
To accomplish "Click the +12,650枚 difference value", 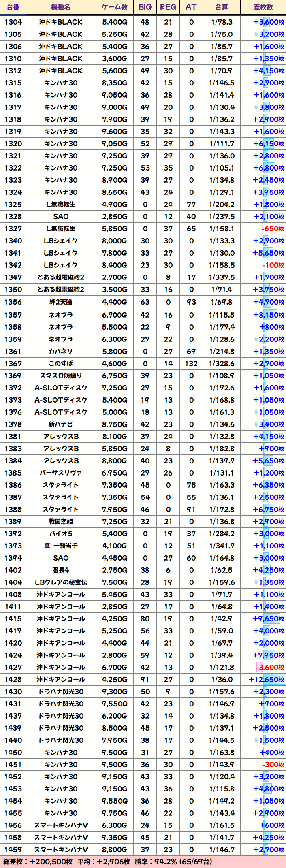I will (267, 680).
